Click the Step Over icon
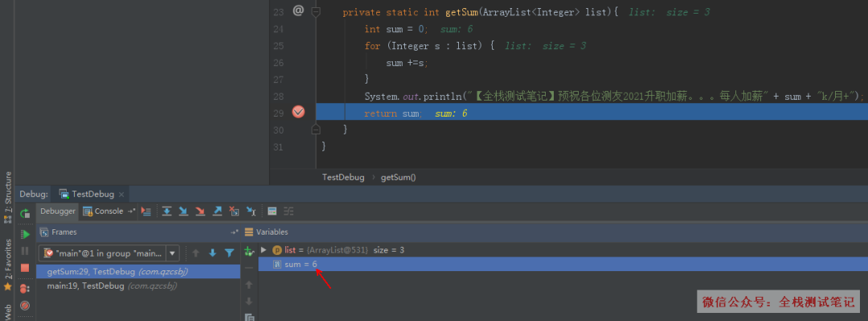 pyautogui.click(x=166, y=212)
